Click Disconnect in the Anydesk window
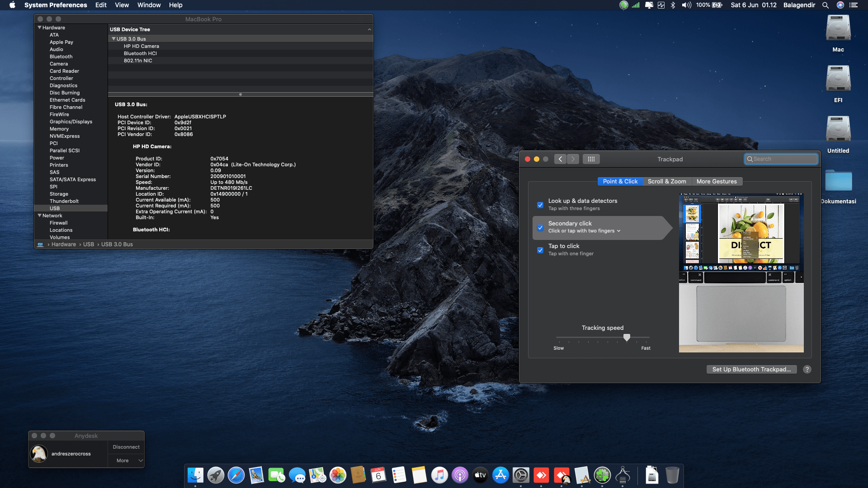868x488 pixels. [x=126, y=447]
